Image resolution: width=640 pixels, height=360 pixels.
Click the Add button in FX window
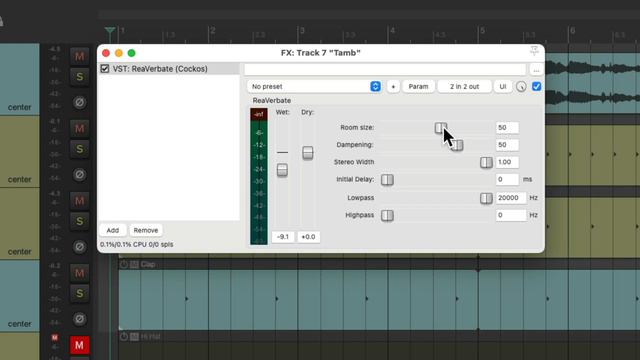tap(113, 230)
